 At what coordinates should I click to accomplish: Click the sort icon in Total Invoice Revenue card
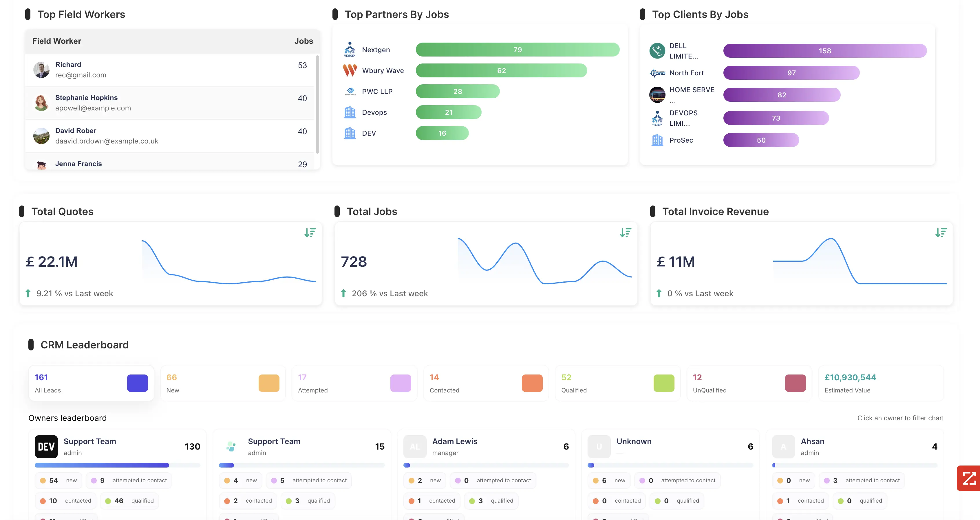[941, 232]
